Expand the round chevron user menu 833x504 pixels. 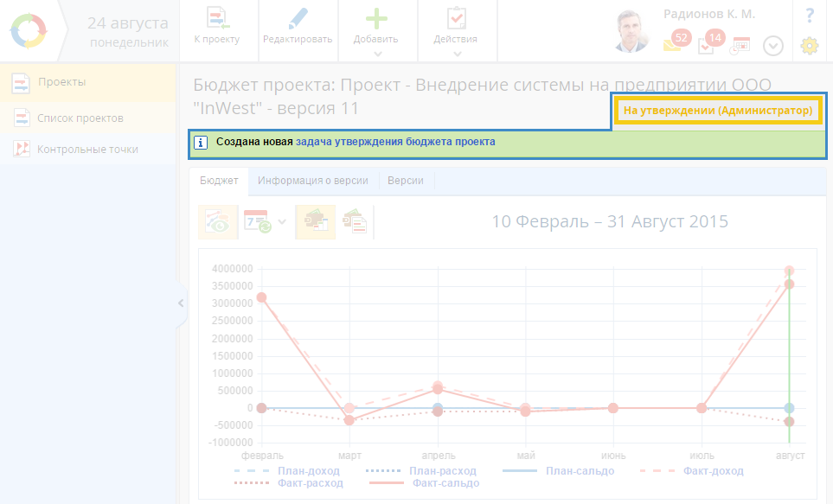tap(773, 46)
